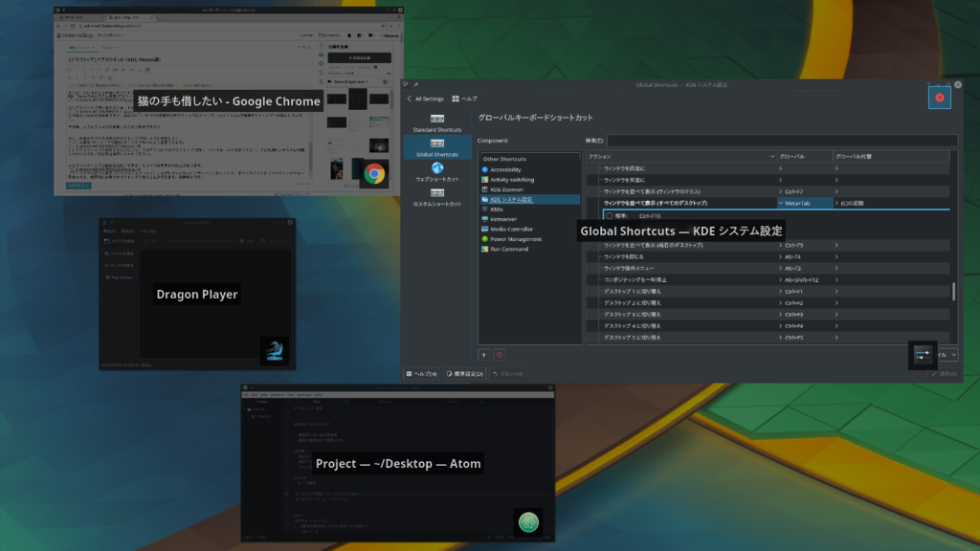The height and width of the screenshot is (551, 980).
Task: Select Activity switching component
Action: pos(528,179)
